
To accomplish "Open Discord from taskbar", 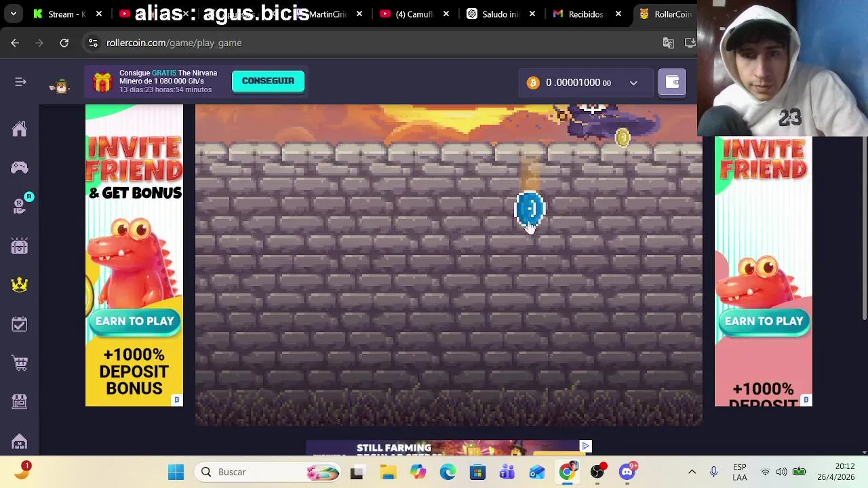I will (627, 472).
